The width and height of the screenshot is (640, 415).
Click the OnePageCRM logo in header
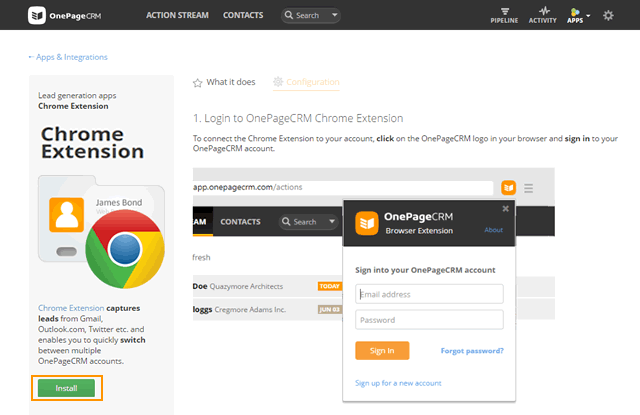[x=64, y=16]
